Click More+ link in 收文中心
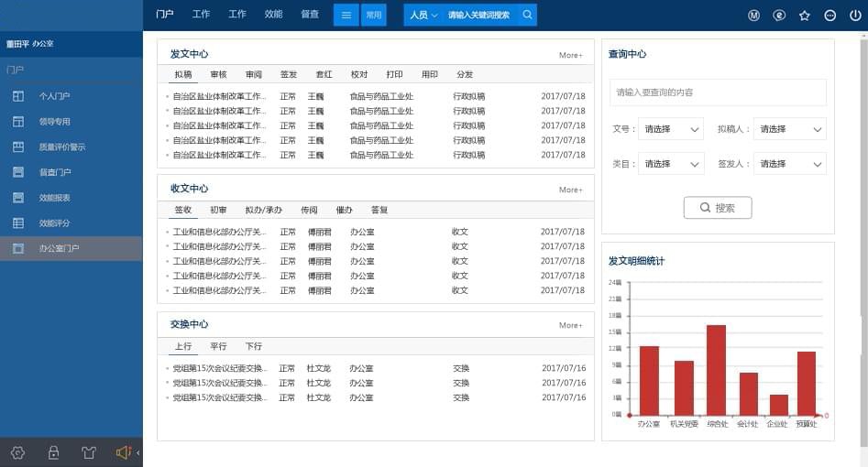Viewport: 868px width, 467px height. pyautogui.click(x=570, y=190)
